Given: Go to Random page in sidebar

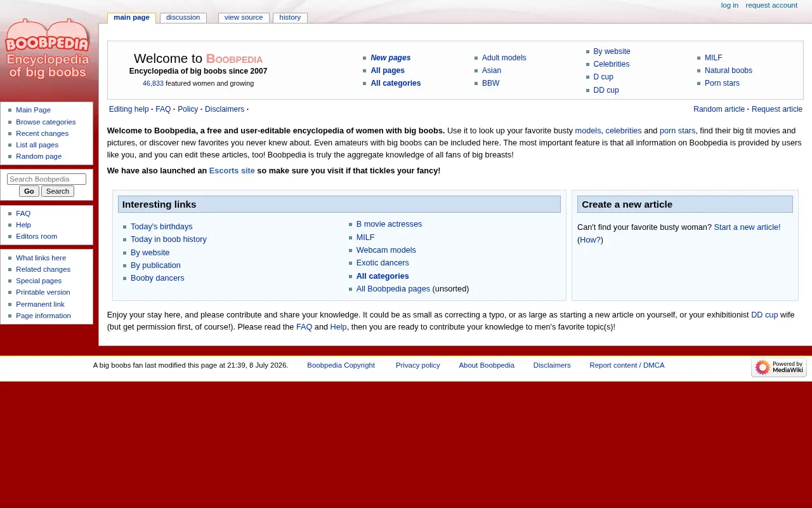Looking at the screenshot, I should [39, 156].
